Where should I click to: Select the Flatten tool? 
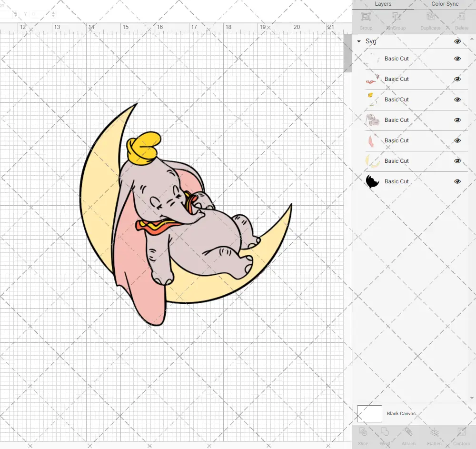tap(435, 432)
